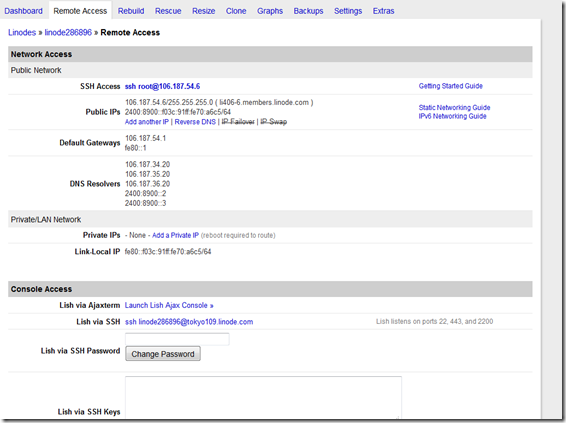Open the Extras tab
The height and width of the screenshot is (423, 566).
point(383,11)
